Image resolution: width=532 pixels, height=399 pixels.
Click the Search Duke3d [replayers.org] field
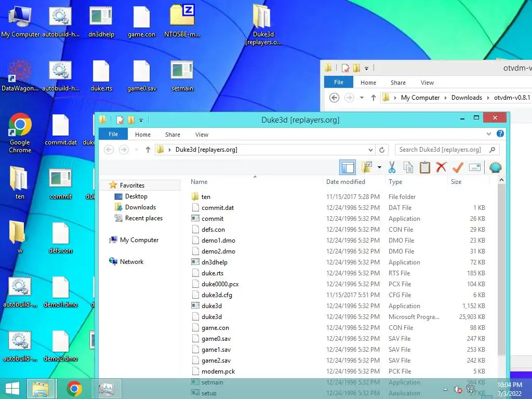click(447, 150)
